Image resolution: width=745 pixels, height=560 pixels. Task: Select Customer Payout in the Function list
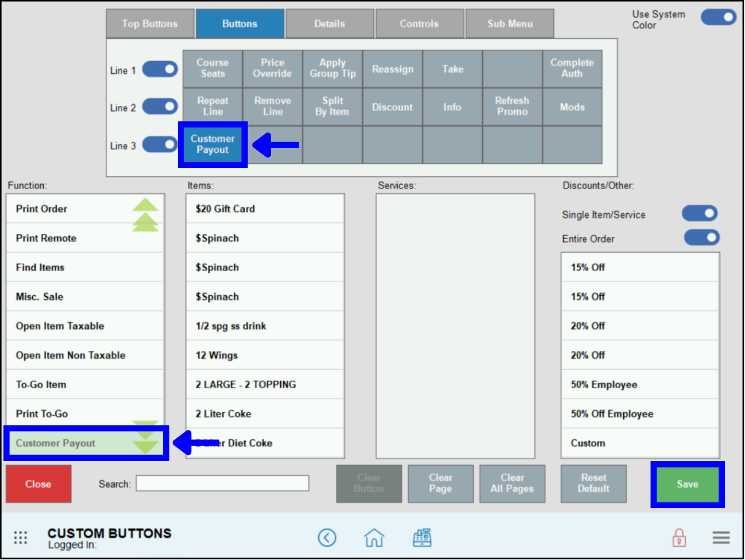coord(55,443)
